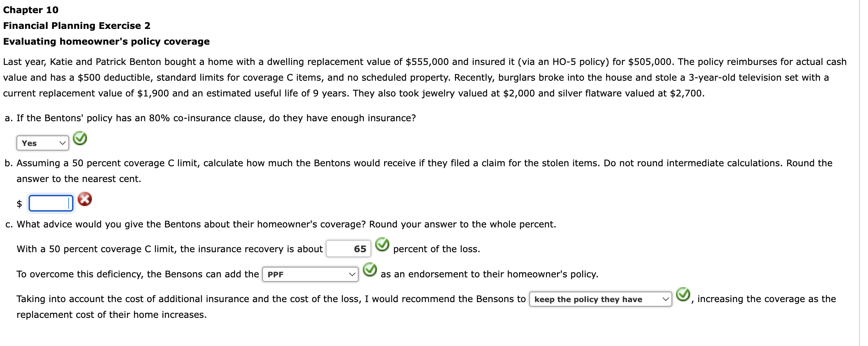This screenshot has width=868, height=346.
Task: Click the dollar sign label in part b
Action: tap(20, 203)
